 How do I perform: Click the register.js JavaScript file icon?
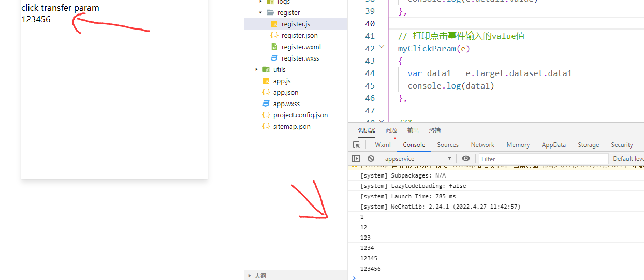point(274,24)
